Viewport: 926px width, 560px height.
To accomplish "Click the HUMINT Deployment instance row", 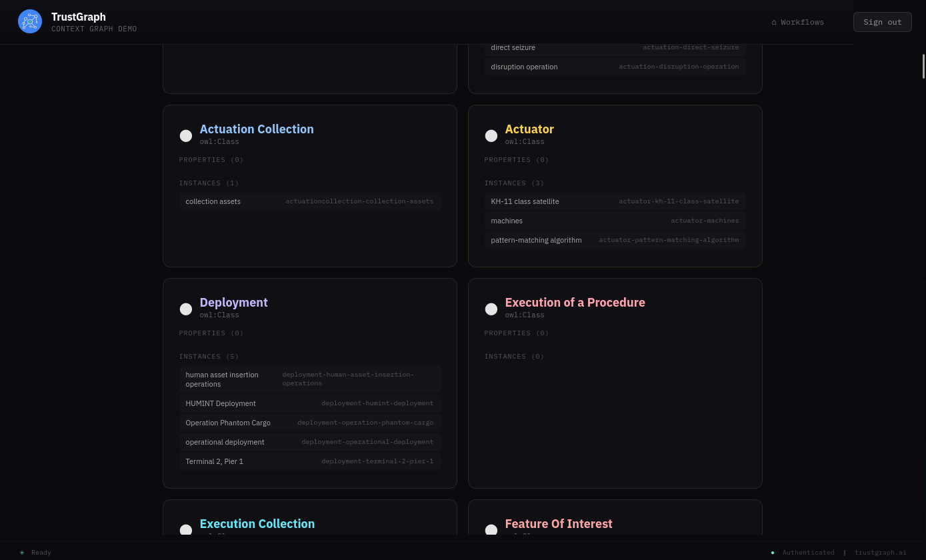I will [309, 403].
